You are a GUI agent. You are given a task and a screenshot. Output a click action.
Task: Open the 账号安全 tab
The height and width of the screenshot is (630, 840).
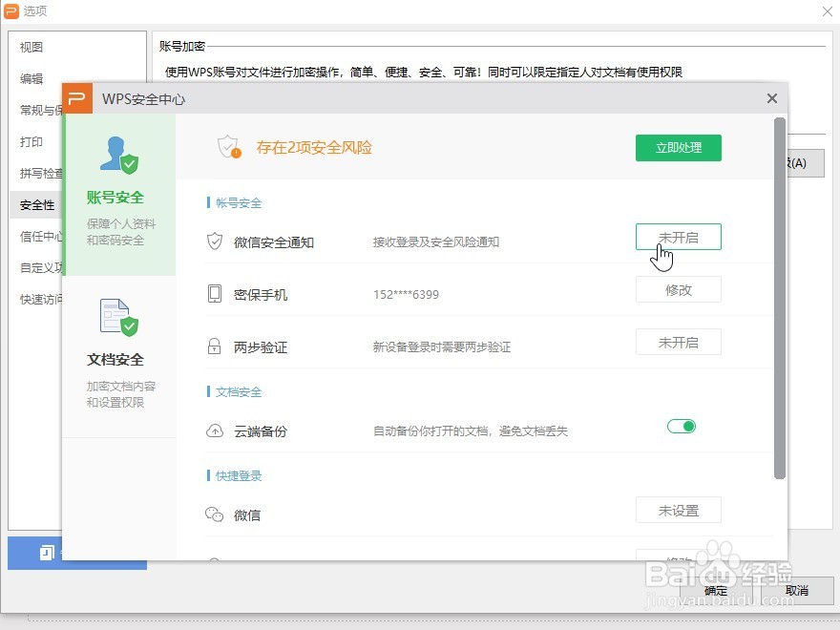click(119, 195)
